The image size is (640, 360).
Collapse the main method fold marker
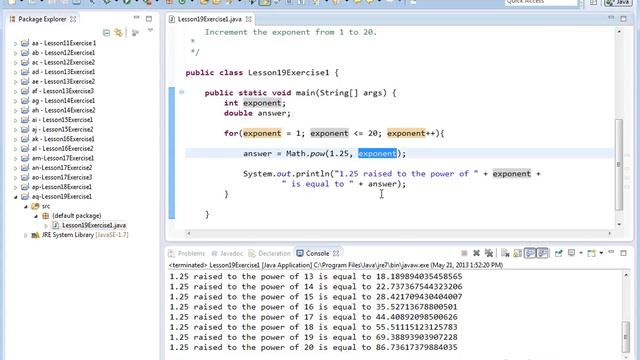181,92
